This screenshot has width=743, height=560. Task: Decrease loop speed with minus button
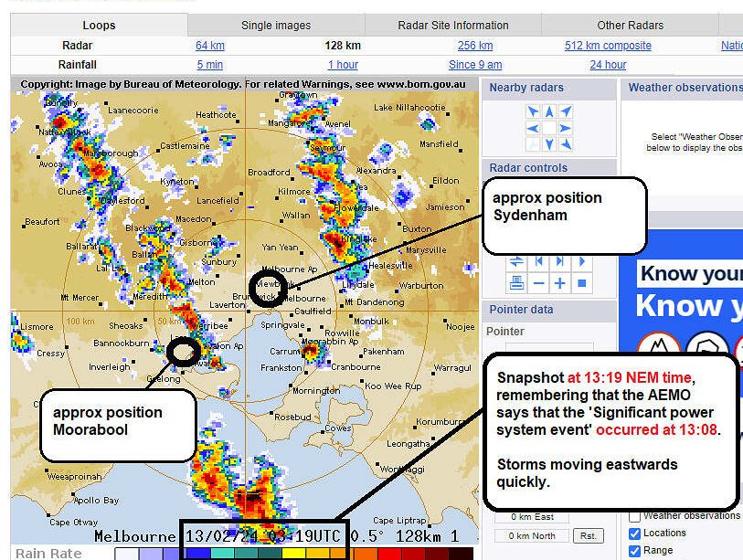click(x=539, y=283)
